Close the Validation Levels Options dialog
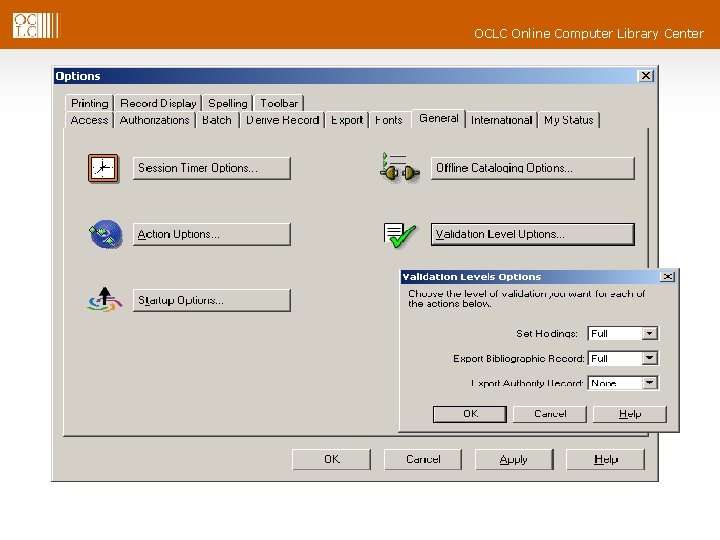 point(667,276)
